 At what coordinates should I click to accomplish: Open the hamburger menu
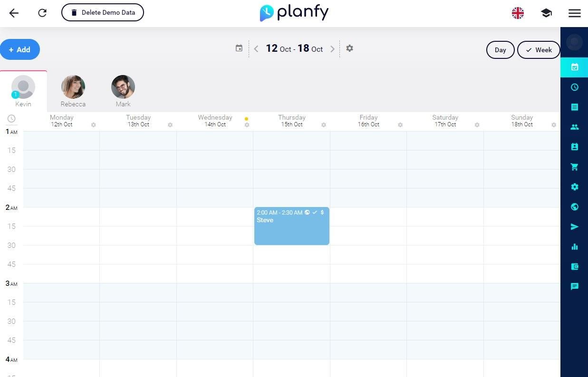point(575,13)
